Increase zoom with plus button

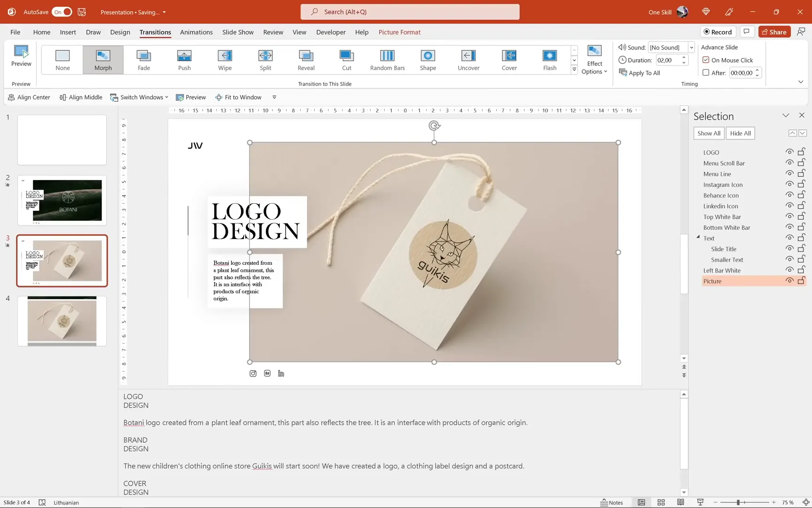[x=773, y=502]
